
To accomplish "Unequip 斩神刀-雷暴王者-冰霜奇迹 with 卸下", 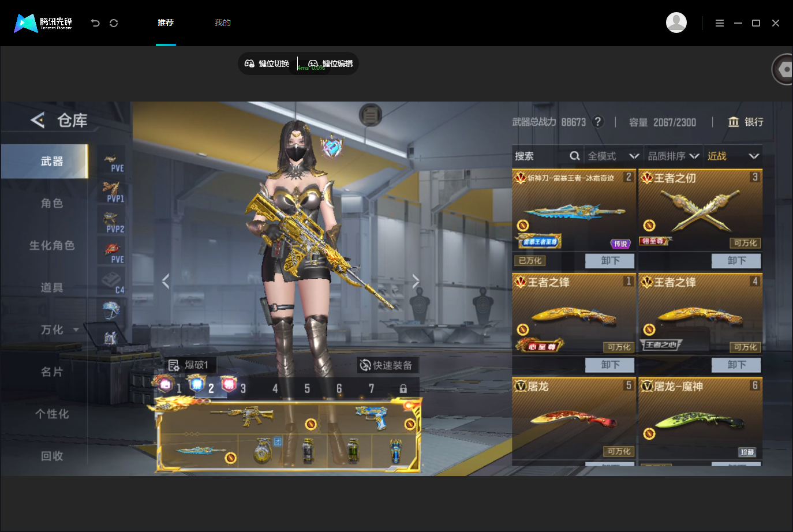I will (x=610, y=261).
